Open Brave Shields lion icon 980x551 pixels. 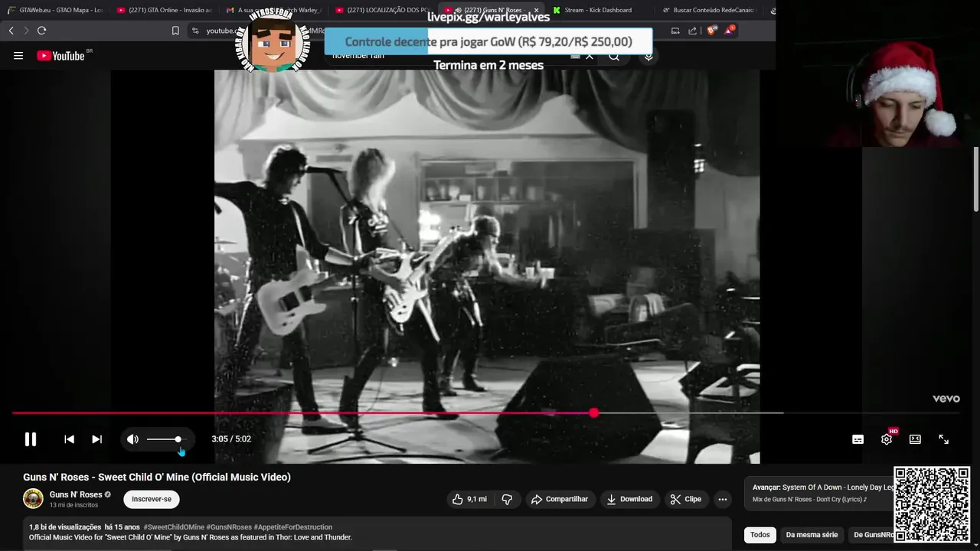[711, 31]
